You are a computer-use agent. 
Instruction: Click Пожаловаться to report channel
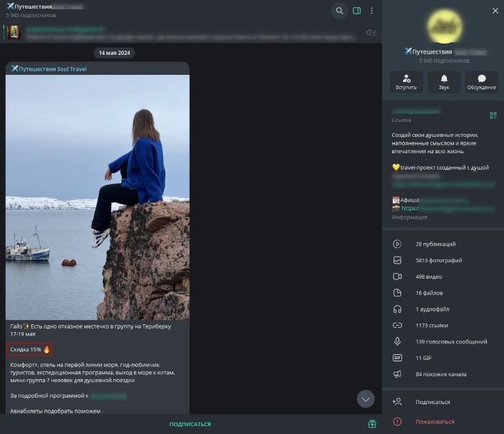tap(435, 421)
